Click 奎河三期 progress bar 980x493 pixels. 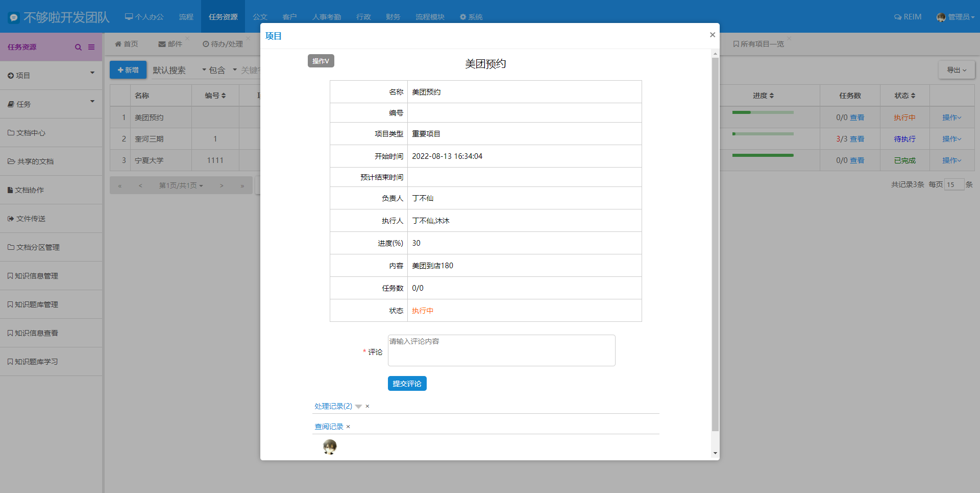point(763,134)
